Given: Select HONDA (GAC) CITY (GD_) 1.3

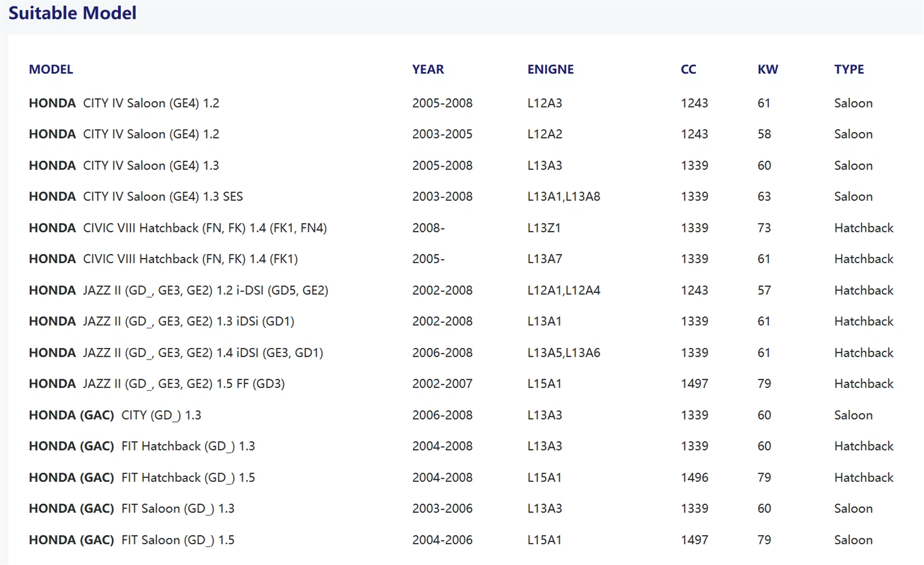Looking at the screenshot, I should [115, 415].
